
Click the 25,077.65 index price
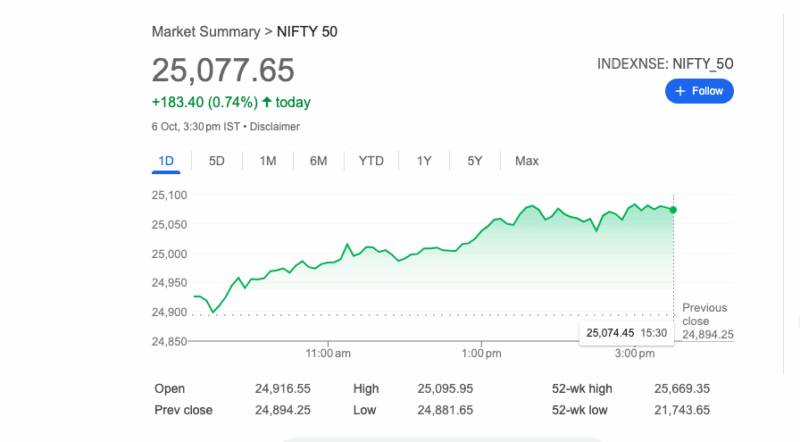pos(223,70)
